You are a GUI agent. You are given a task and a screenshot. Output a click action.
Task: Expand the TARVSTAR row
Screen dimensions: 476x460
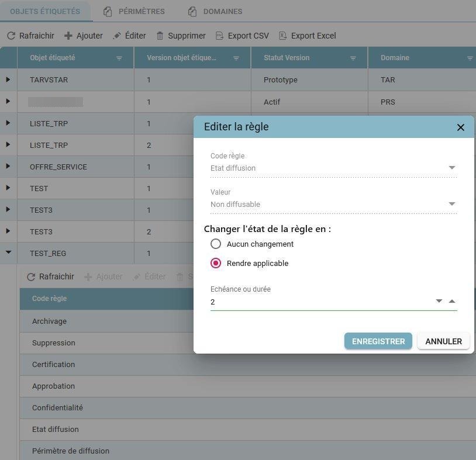(x=8, y=79)
